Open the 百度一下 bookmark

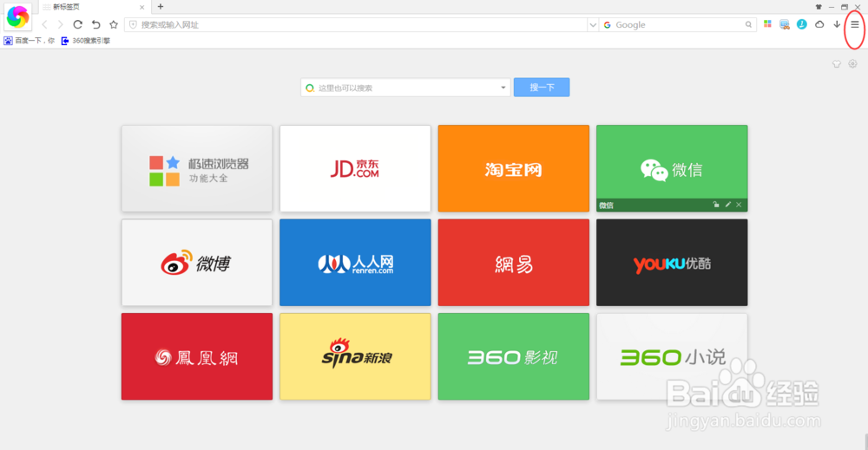[x=30, y=41]
